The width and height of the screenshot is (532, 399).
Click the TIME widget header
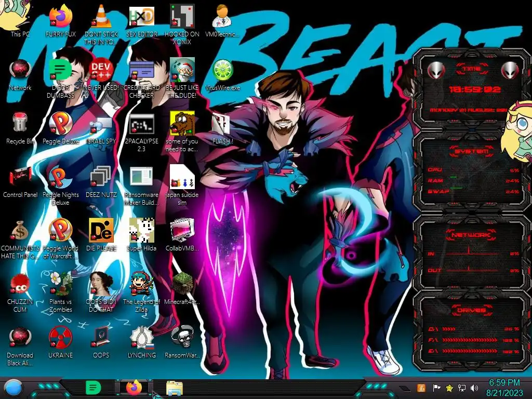(x=472, y=69)
